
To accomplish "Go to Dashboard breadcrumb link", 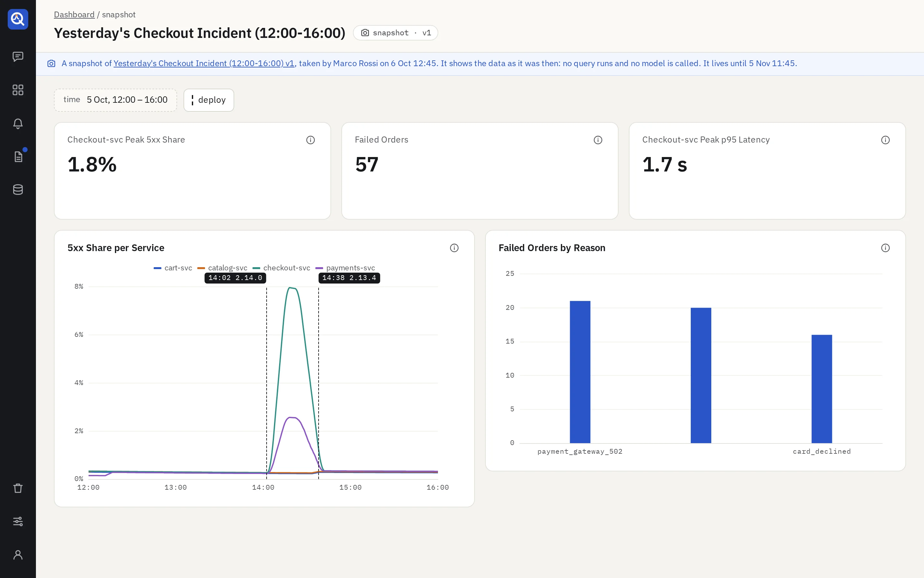I will point(74,14).
